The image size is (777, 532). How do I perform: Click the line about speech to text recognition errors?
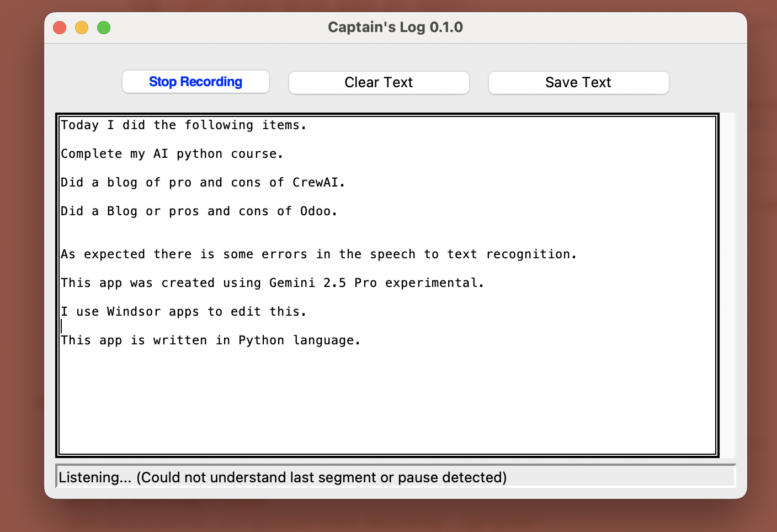coord(319,254)
